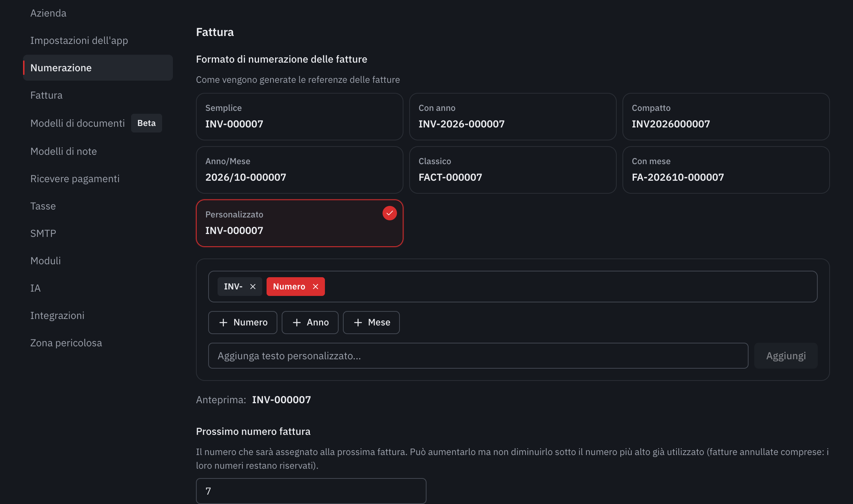853x504 pixels.
Task: Open the SMTP settings page
Action: tap(98, 233)
